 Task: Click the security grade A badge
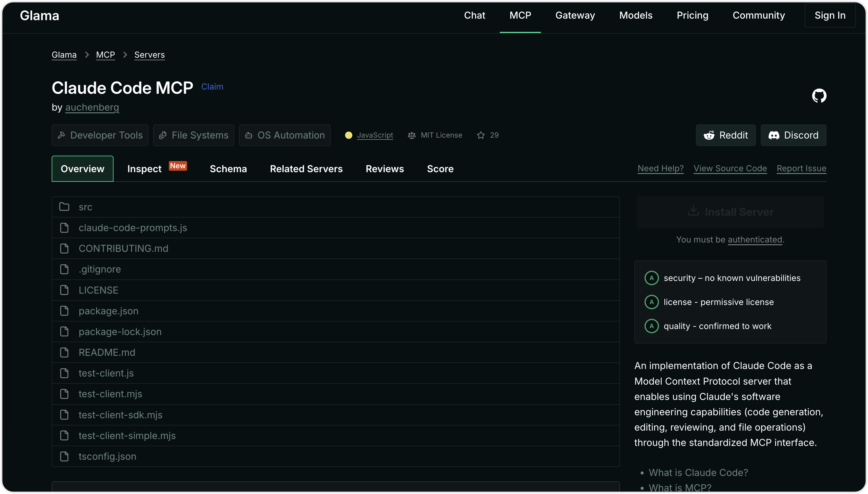point(651,278)
